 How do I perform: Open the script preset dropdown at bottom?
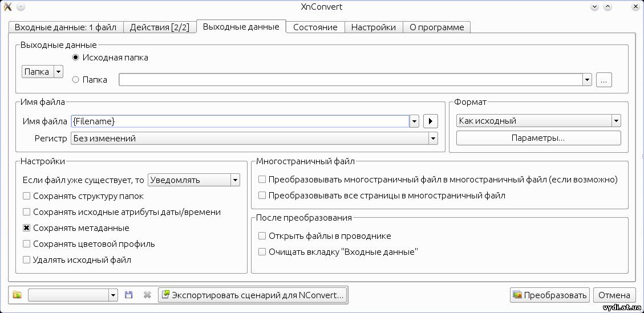point(72,295)
